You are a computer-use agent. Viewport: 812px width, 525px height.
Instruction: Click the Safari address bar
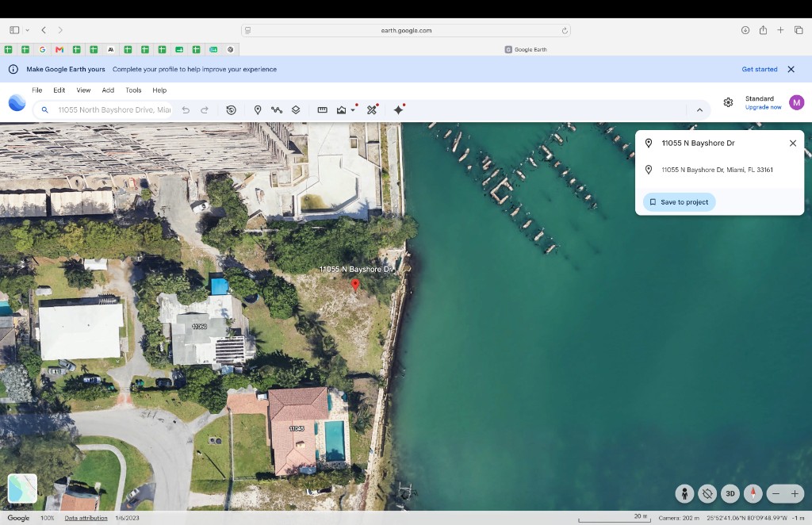pos(406,31)
